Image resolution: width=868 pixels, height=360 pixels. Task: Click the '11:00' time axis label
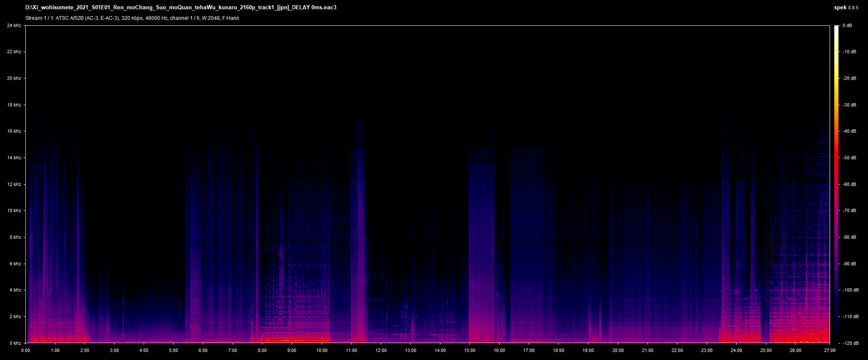point(351,350)
